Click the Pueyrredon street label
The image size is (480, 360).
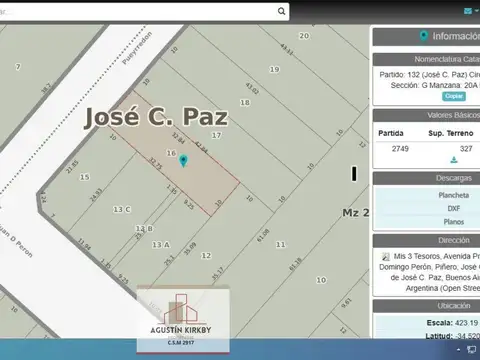(x=137, y=48)
